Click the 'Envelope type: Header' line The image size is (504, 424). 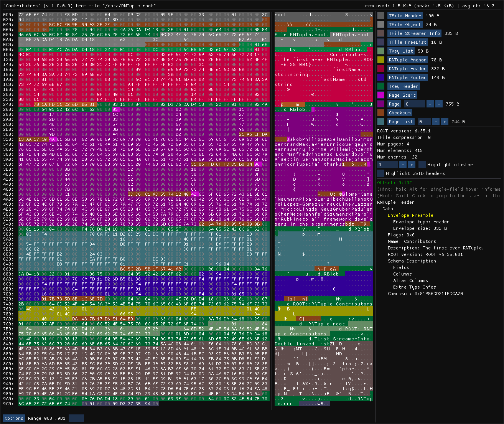pos(421,222)
